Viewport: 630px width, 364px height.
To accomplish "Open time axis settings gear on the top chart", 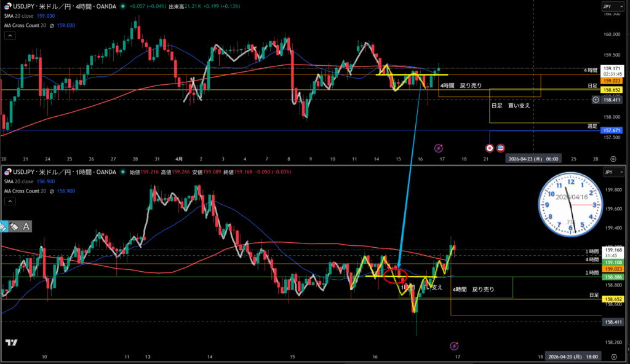I will [613, 158].
